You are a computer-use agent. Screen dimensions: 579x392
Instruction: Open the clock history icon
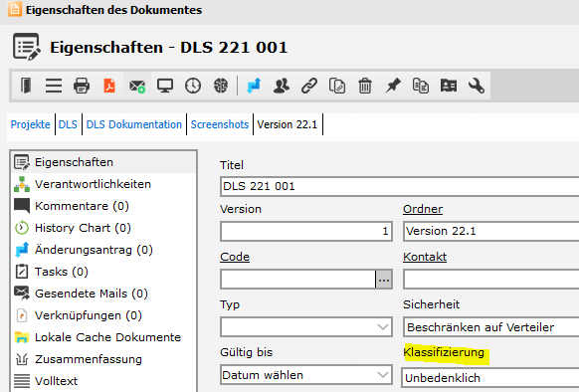(193, 86)
